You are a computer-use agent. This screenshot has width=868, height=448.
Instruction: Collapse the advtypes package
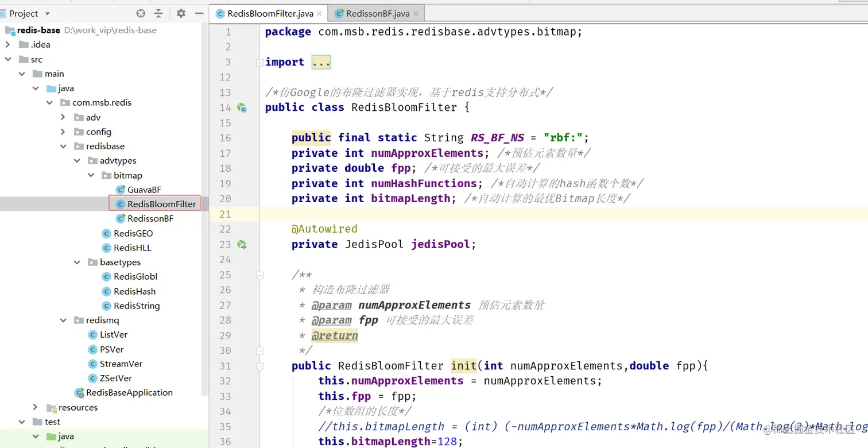pos(77,161)
